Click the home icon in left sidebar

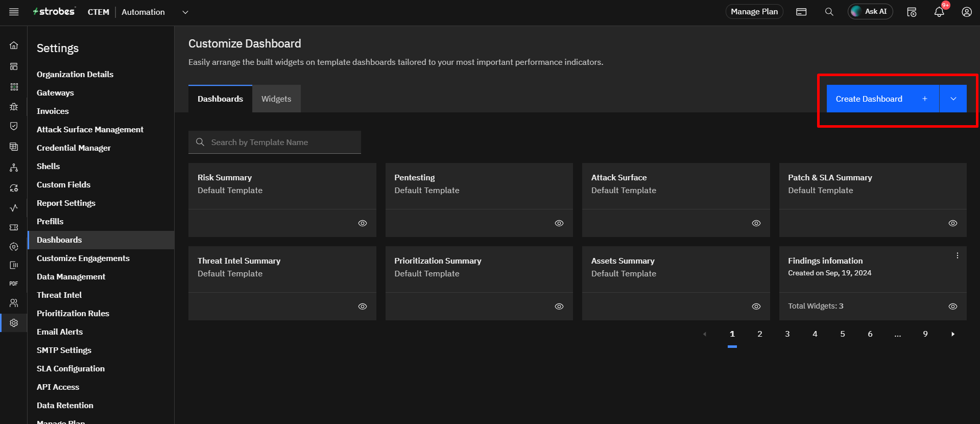click(x=14, y=45)
